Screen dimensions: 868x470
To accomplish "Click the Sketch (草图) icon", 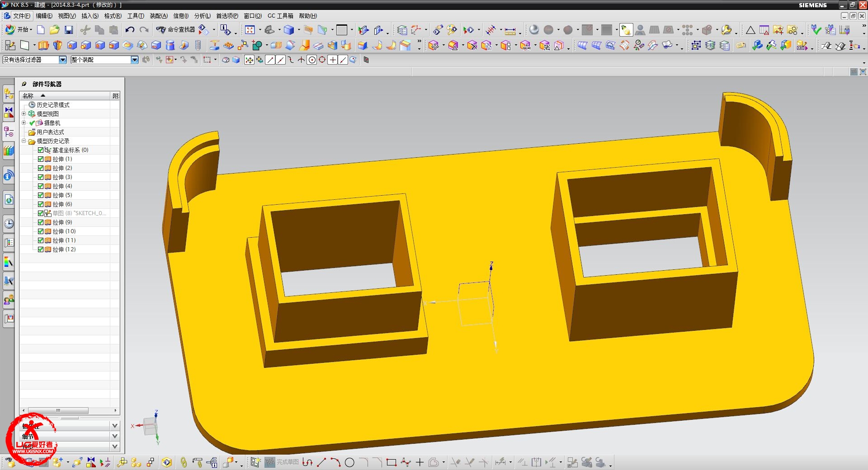I will (x=10, y=45).
